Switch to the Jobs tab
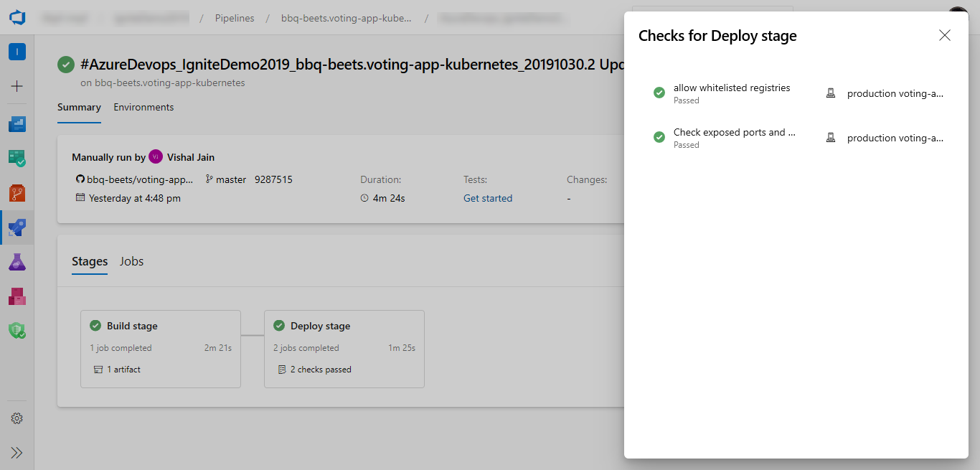The height and width of the screenshot is (470, 980). (x=131, y=262)
